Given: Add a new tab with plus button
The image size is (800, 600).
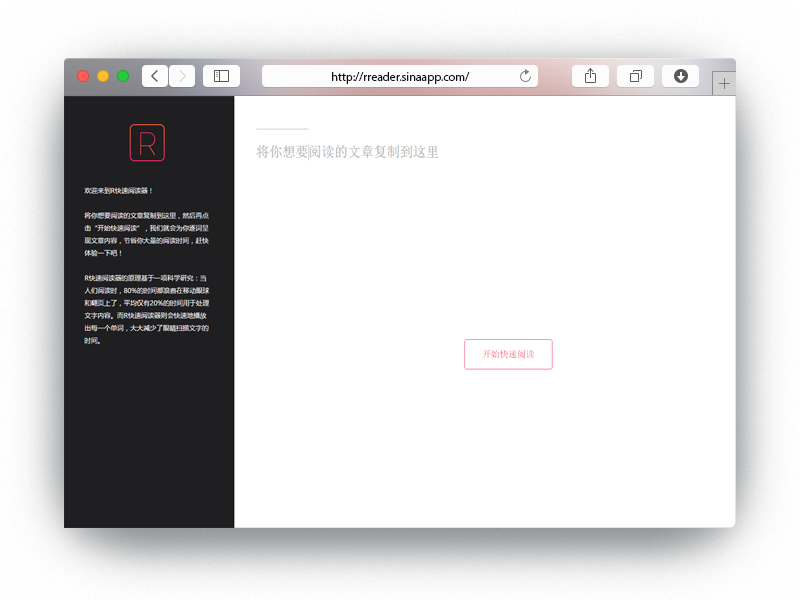Looking at the screenshot, I should pos(724,84).
